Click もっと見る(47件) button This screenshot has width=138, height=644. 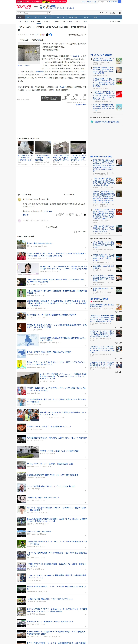52,227
